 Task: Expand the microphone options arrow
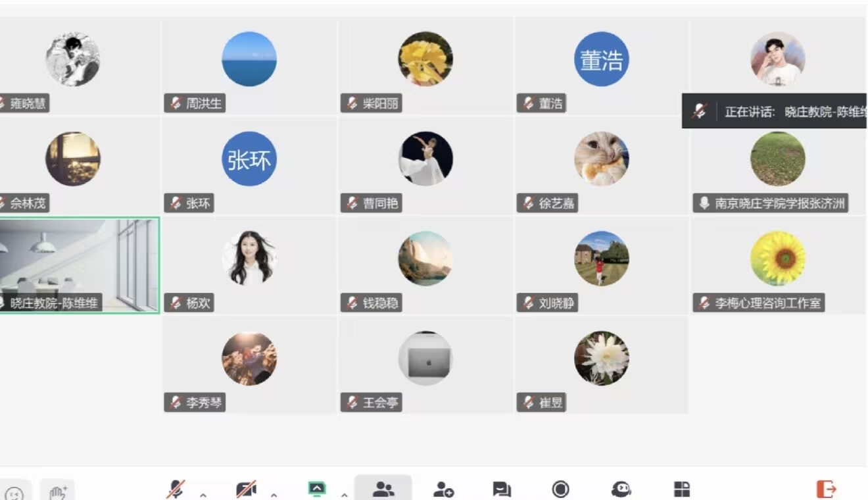(203, 494)
